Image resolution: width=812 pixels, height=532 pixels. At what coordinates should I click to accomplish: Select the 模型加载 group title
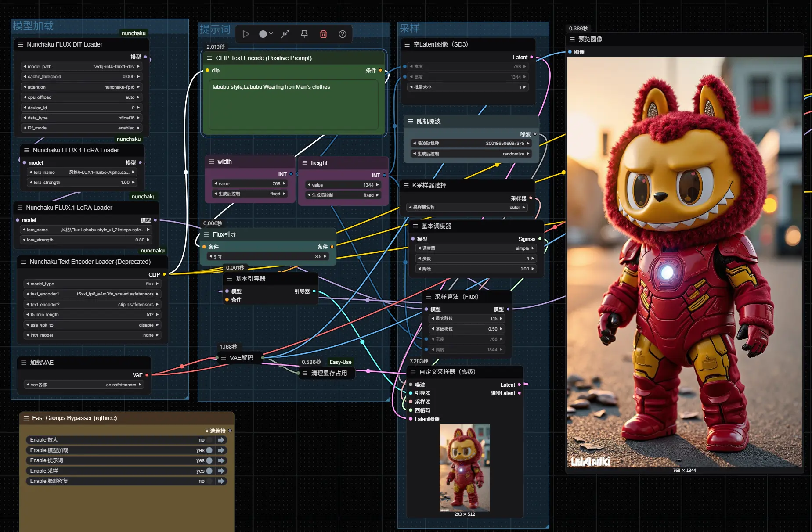tap(33, 26)
